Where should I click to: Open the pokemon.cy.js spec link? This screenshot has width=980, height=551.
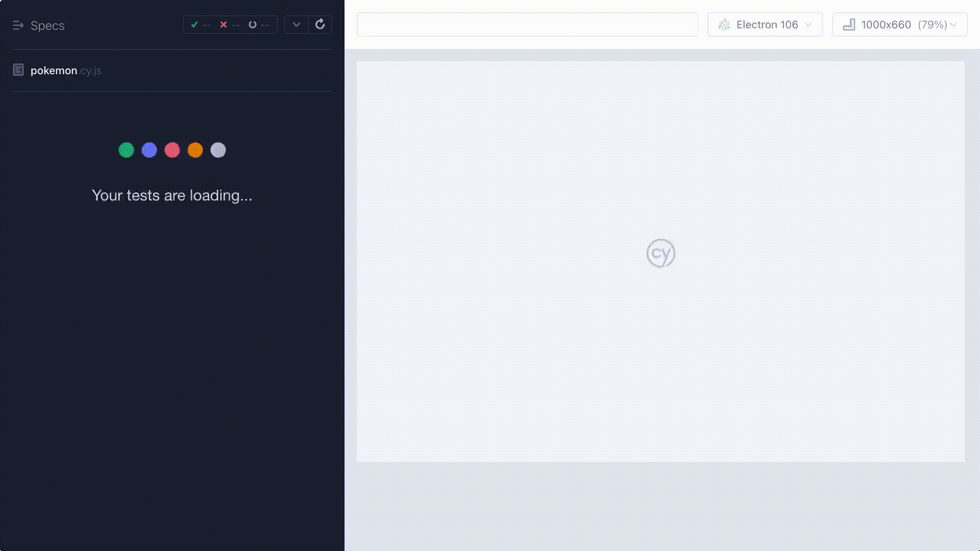click(66, 71)
